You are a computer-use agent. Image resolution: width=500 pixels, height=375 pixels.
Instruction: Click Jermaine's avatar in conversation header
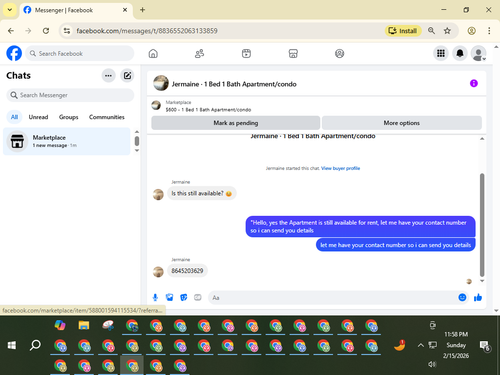click(x=161, y=83)
